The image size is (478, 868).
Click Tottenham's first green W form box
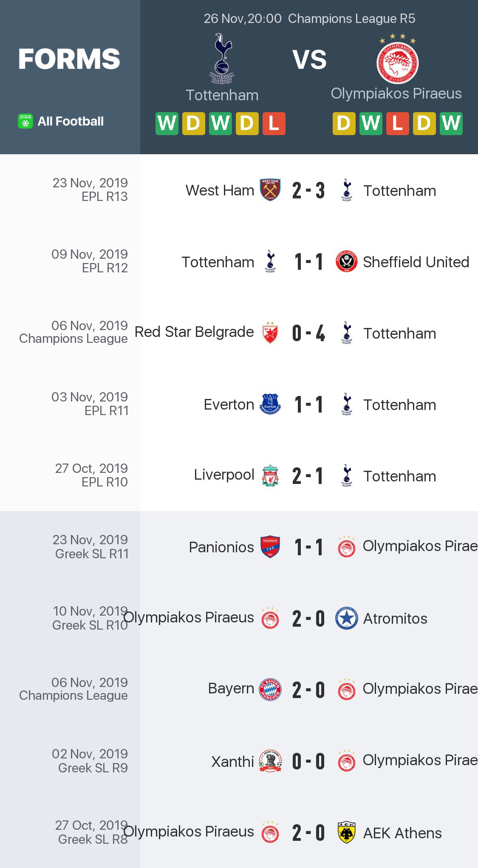(167, 124)
